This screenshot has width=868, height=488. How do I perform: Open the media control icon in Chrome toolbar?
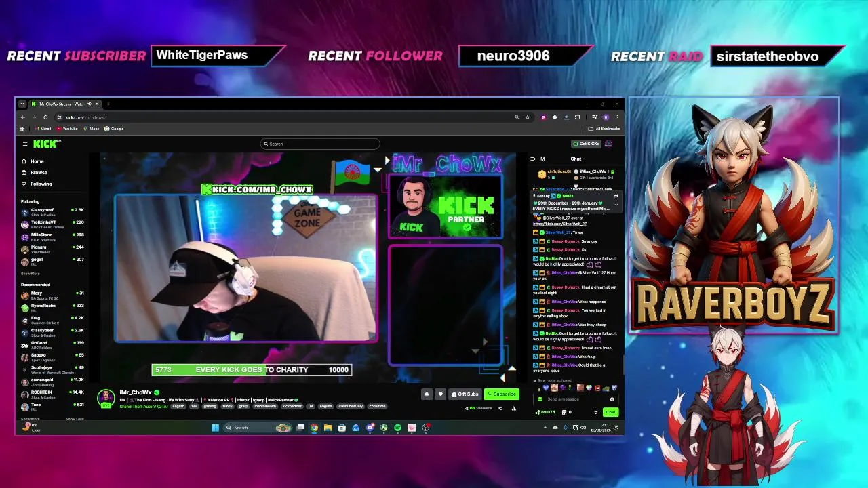pyautogui.click(x=594, y=117)
